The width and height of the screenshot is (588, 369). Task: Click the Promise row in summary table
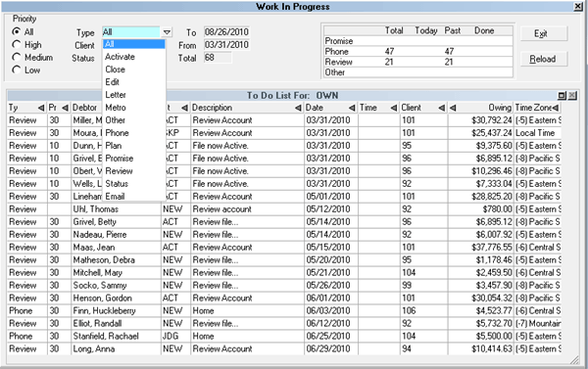click(418, 41)
